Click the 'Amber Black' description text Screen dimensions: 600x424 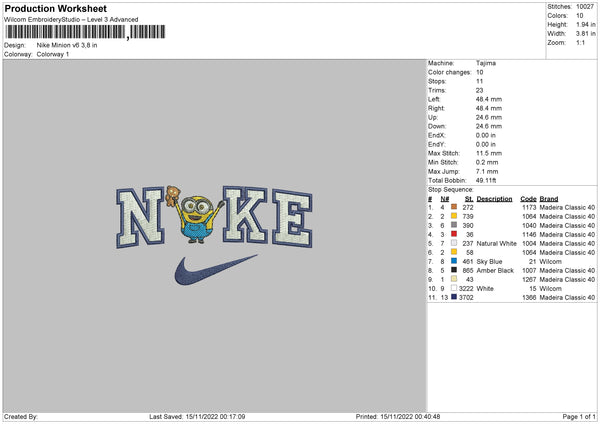point(495,271)
